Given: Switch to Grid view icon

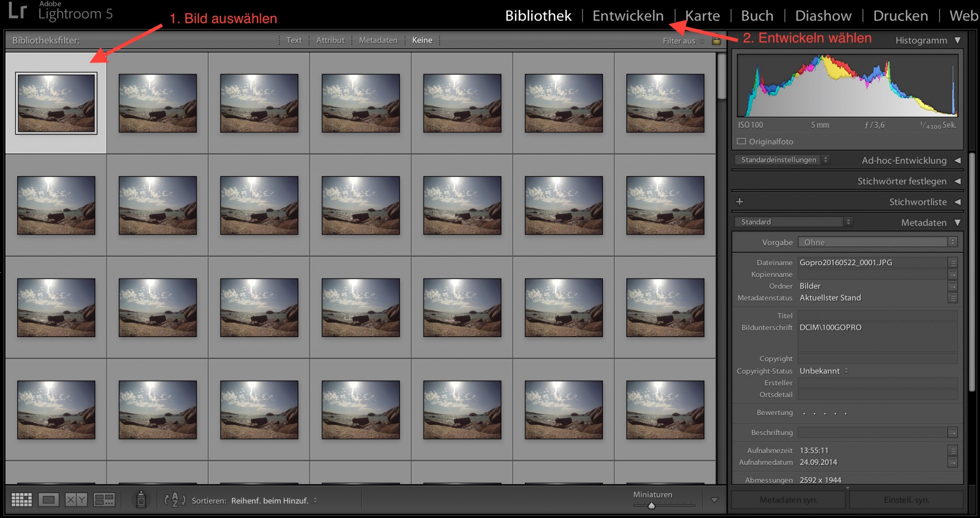Looking at the screenshot, I should 22,500.
